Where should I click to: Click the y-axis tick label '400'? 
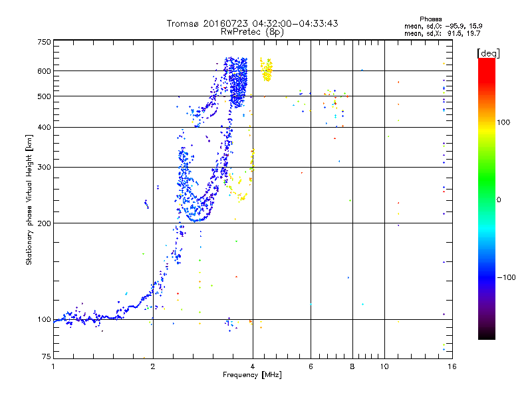(44, 128)
